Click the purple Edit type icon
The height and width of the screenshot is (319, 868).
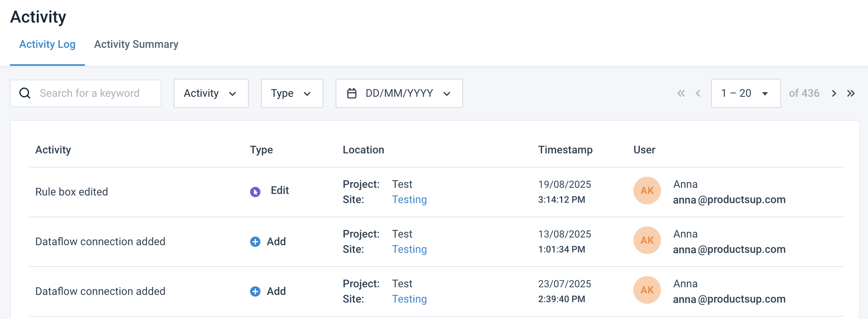[x=255, y=192]
